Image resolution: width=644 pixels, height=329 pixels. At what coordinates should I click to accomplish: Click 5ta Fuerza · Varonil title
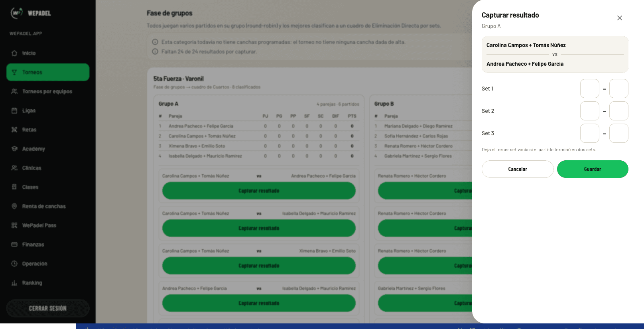coord(178,79)
